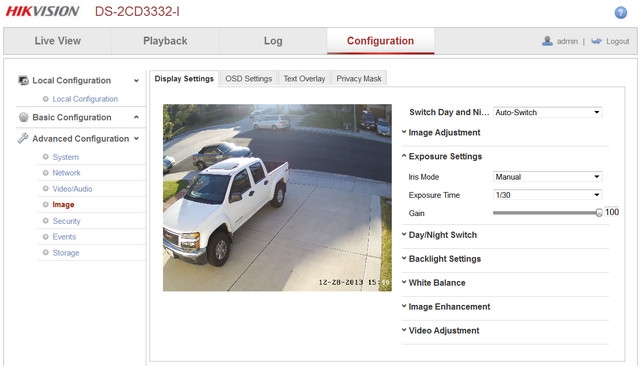Screen dimensions: 640x366
Task: Open the Switch Day and Night dropdown
Action: (547, 112)
